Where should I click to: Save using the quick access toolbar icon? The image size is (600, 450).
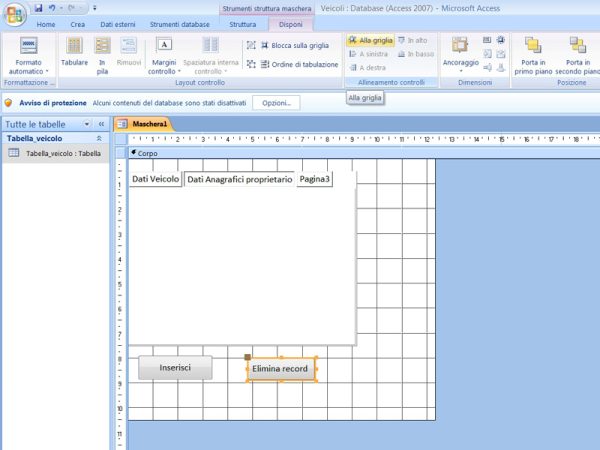[39, 8]
